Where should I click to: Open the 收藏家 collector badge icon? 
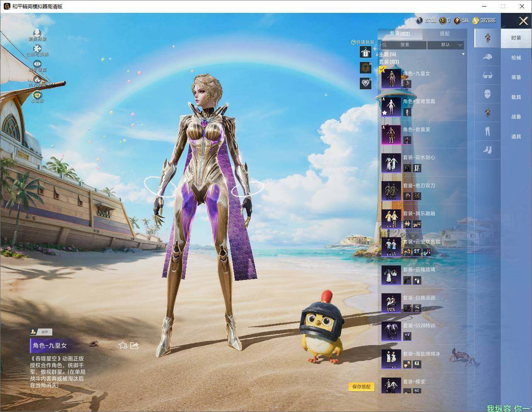pyautogui.click(x=37, y=95)
